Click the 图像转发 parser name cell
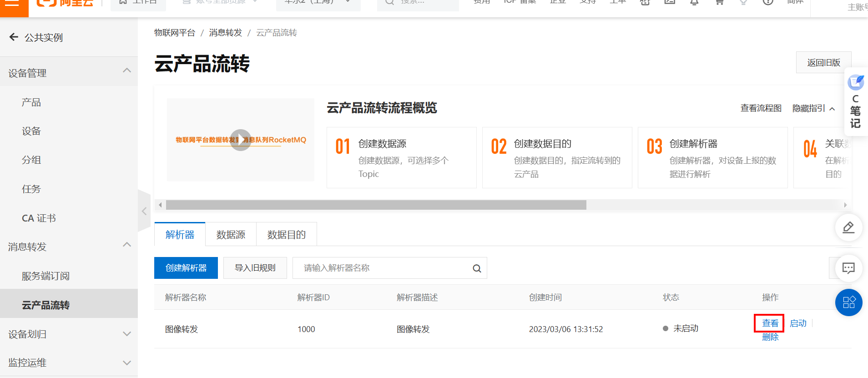The image size is (868, 378). pyautogui.click(x=182, y=329)
